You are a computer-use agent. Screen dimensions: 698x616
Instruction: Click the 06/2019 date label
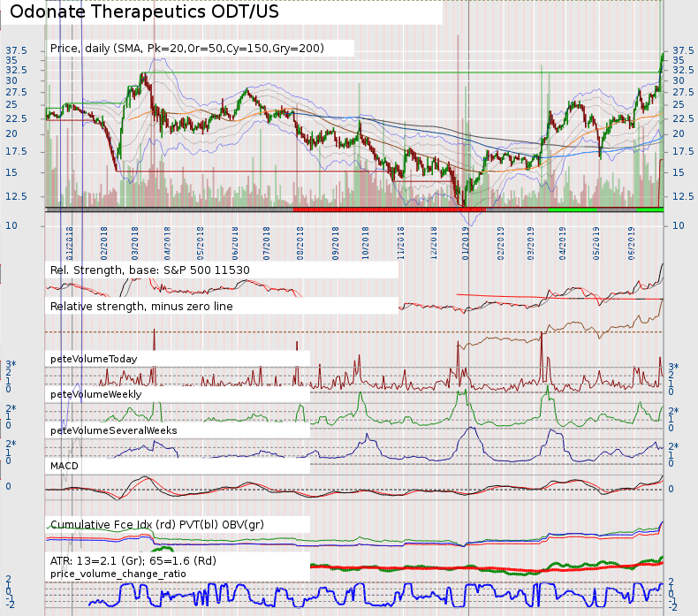(631, 244)
